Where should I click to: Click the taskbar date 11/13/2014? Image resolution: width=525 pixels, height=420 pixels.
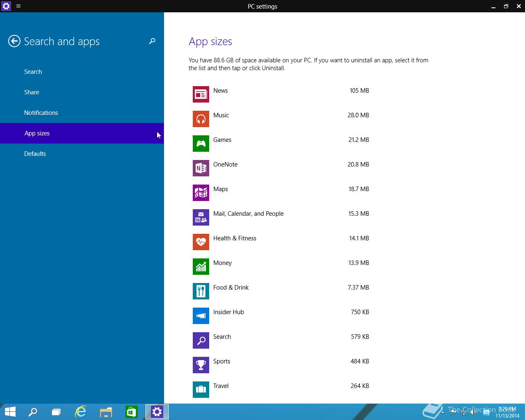click(x=507, y=415)
